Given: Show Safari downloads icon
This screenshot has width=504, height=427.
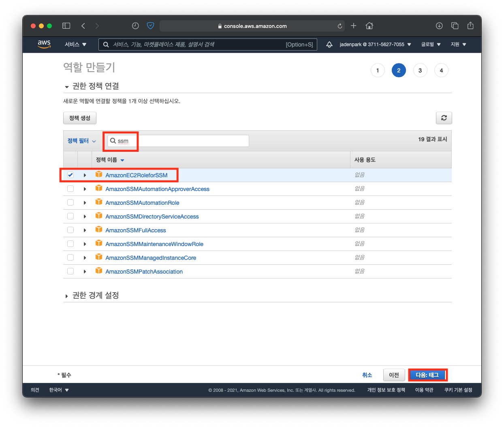Looking at the screenshot, I should tap(439, 26).
